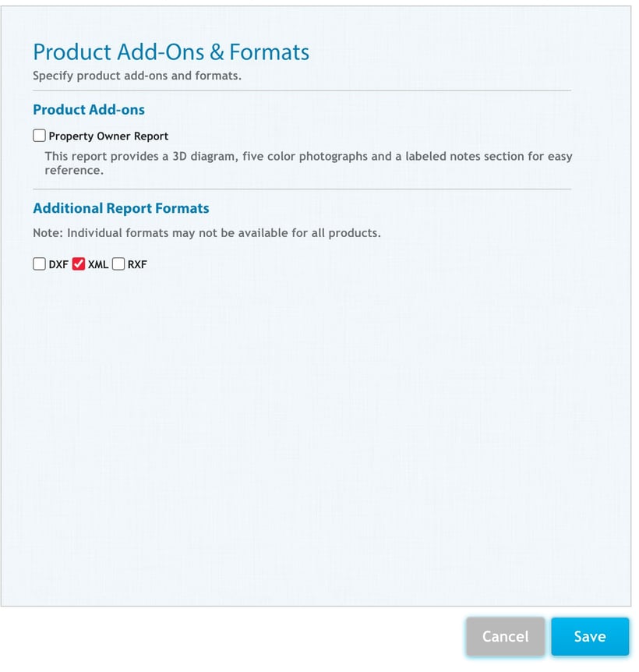Click the Product Add-ons section heading
Viewport: 639px width, 672px height.
(x=88, y=110)
